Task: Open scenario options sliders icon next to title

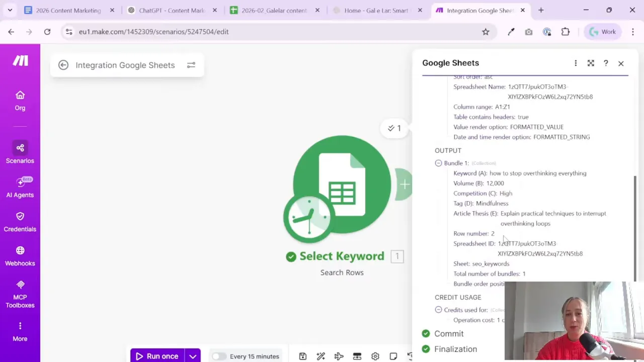Action: pos(191,65)
